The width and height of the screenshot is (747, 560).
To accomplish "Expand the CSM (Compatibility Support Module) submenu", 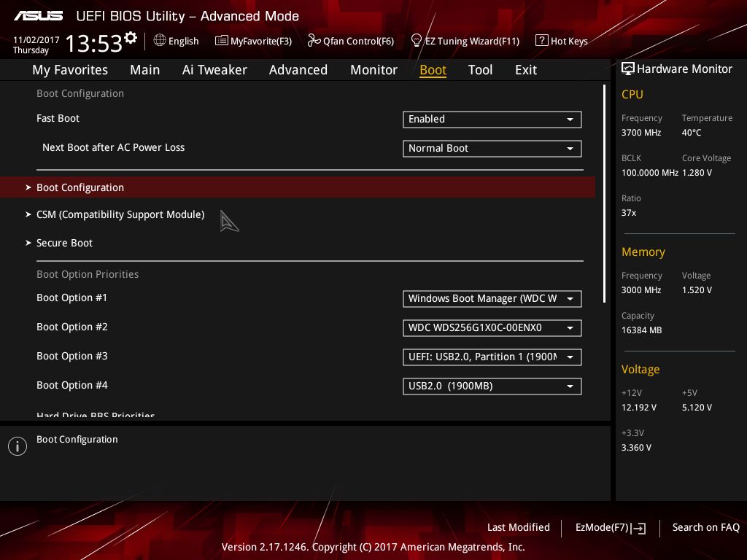I will coord(120,215).
